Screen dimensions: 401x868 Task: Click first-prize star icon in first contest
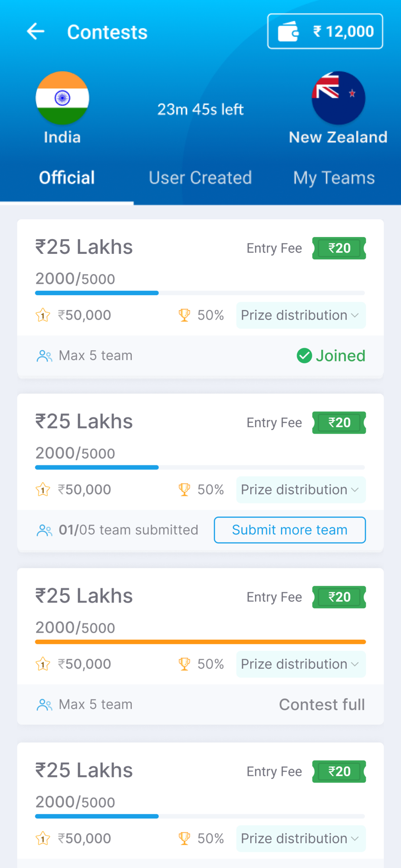(43, 315)
